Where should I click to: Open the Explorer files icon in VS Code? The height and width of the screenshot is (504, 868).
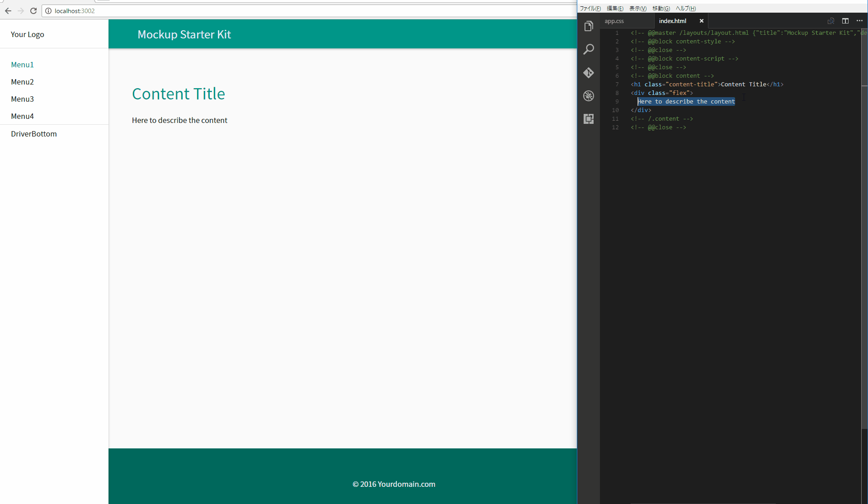(x=589, y=26)
